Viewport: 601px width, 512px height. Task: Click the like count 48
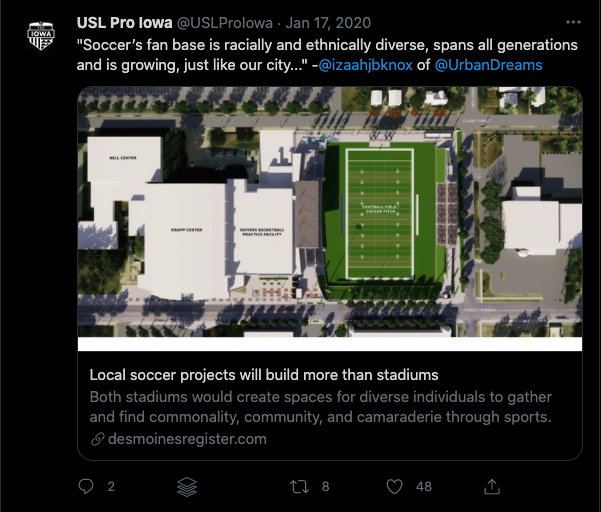point(424,487)
